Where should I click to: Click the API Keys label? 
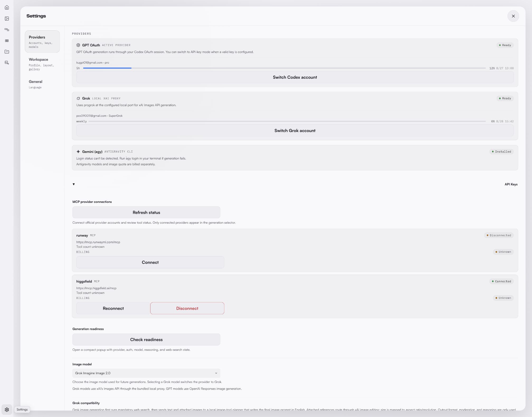point(511,184)
